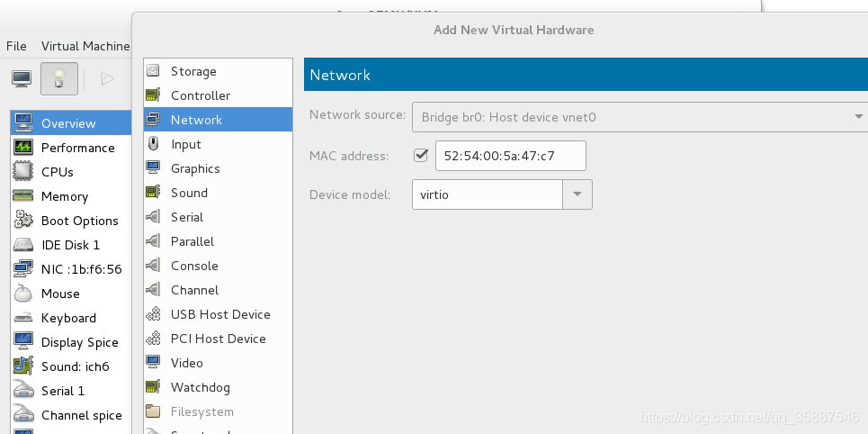Select Filesystem in hardware type list
The height and width of the screenshot is (434, 868).
click(218, 411)
